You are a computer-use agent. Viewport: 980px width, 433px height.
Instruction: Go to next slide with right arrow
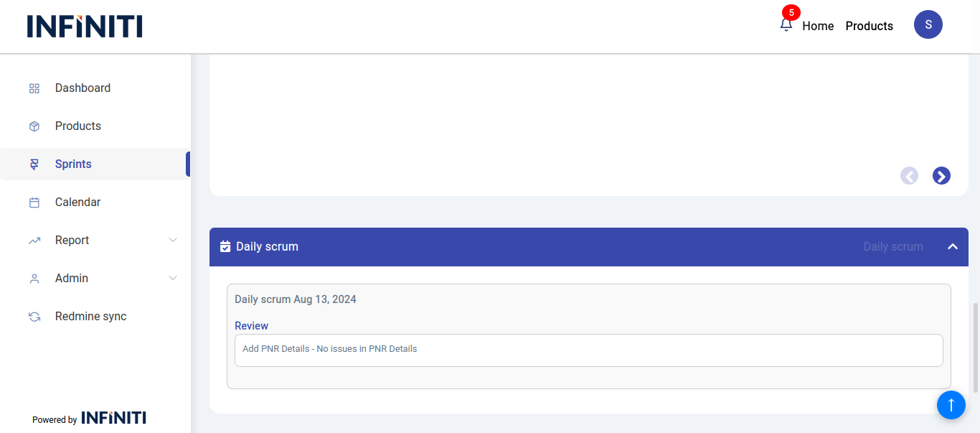tap(941, 176)
